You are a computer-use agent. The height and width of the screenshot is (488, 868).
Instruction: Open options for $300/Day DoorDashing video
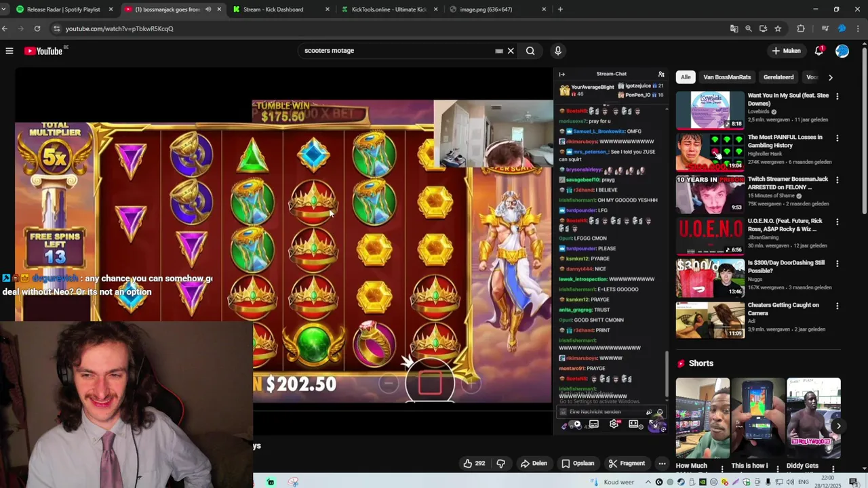tap(837, 264)
